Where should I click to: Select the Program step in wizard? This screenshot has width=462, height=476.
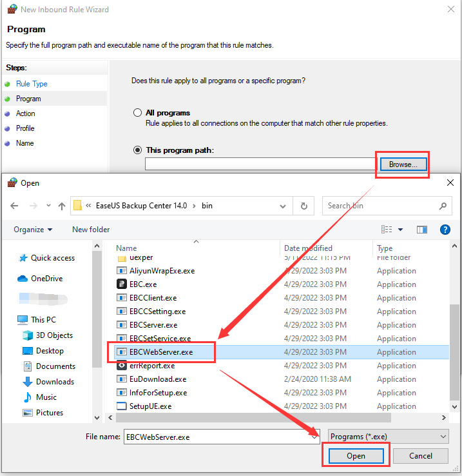pos(28,99)
